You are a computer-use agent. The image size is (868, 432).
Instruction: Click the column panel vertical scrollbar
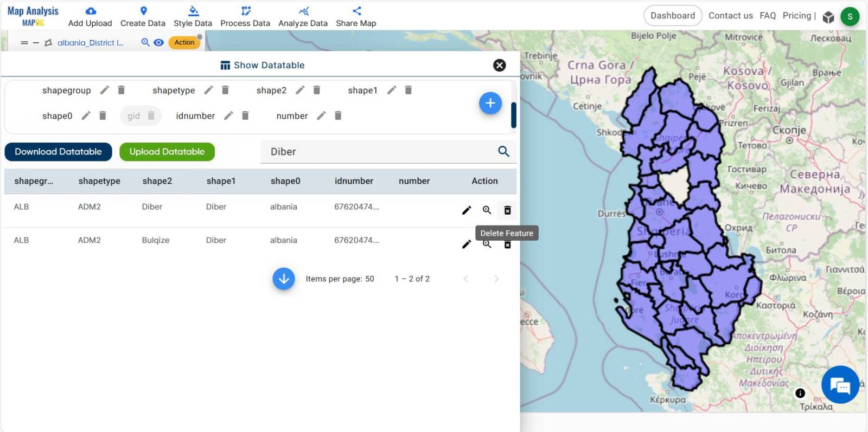(x=513, y=115)
